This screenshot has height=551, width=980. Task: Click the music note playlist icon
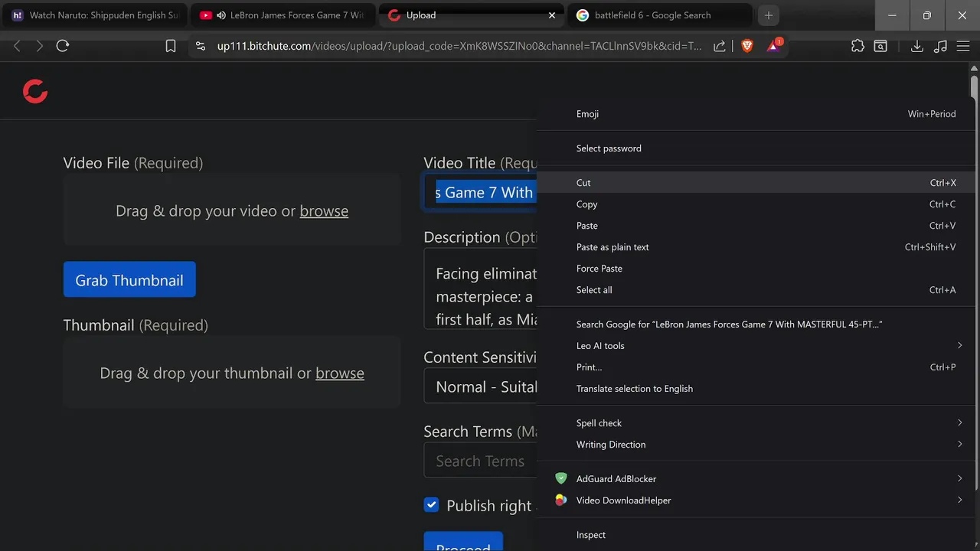tap(941, 46)
